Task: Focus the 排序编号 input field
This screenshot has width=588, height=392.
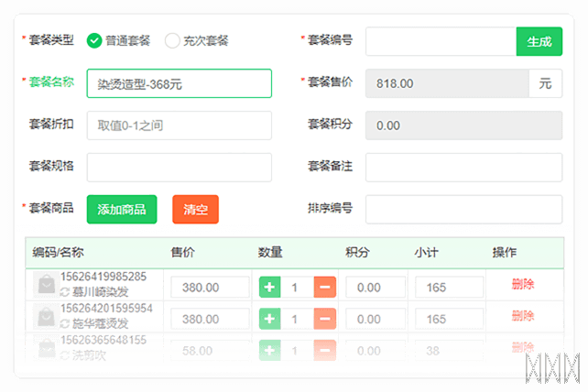Action: click(x=463, y=210)
